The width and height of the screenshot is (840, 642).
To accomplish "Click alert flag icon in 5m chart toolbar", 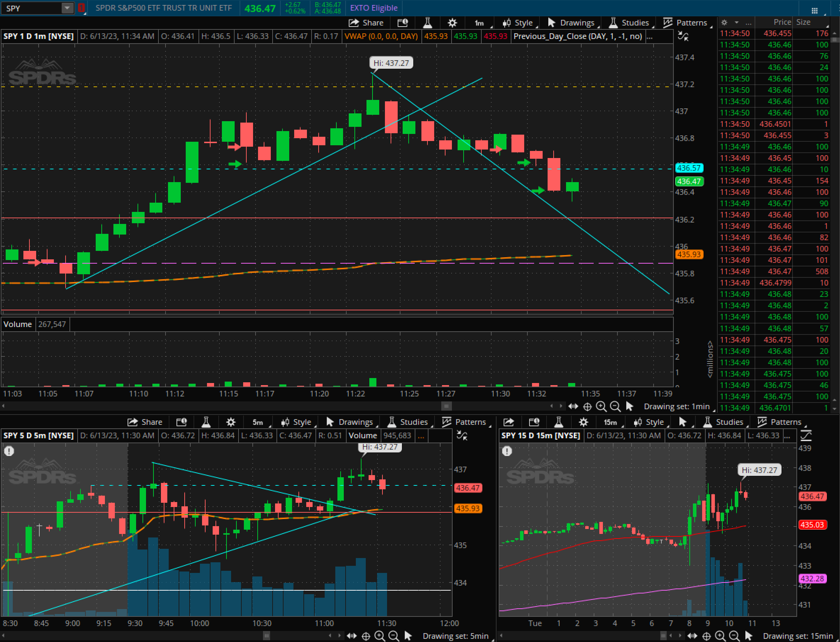I will [181, 422].
